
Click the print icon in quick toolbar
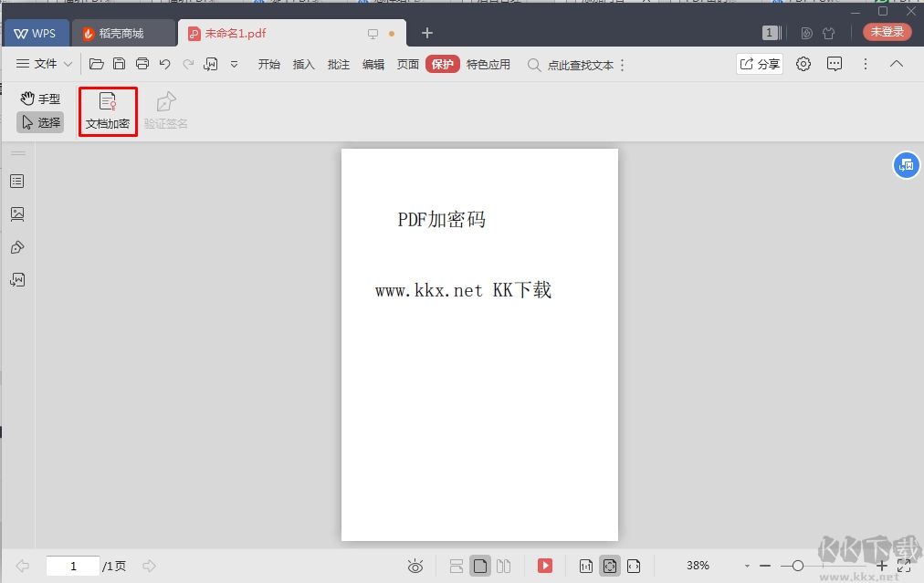click(142, 64)
